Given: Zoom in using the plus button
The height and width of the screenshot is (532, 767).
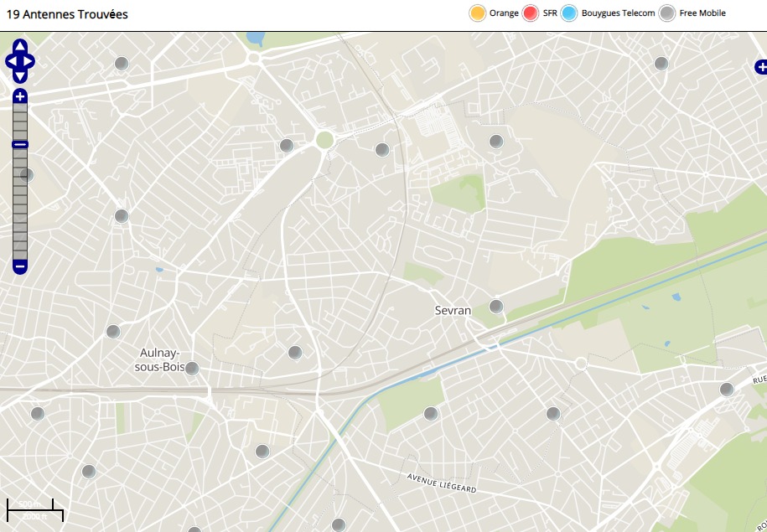Looking at the screenshot, I should [x=20, y=96].
